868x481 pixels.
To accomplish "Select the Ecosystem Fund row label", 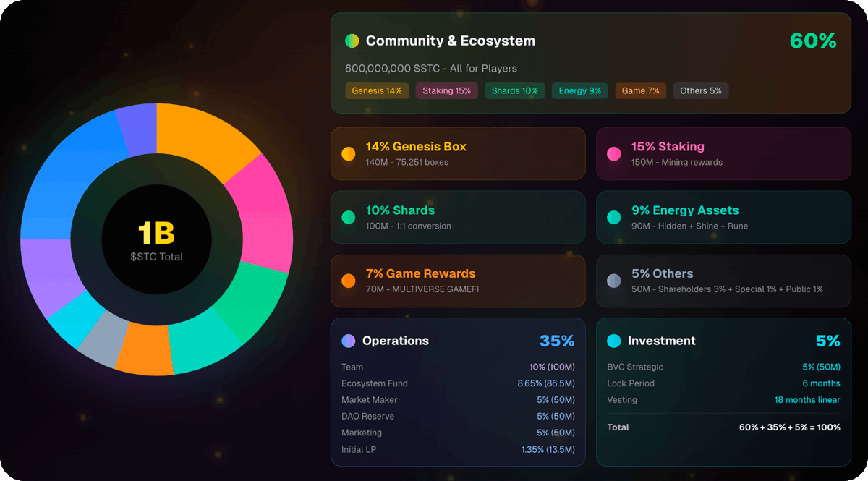I will coord(375,383).
